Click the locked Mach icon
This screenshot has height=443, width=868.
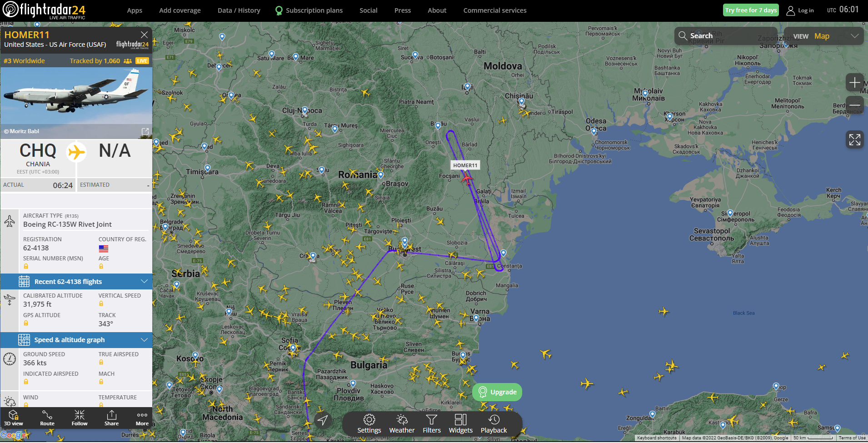pos(101,382)
